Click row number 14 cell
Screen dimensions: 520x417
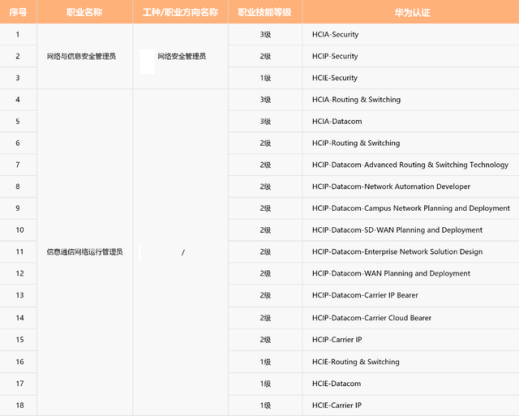coord(18,318)
